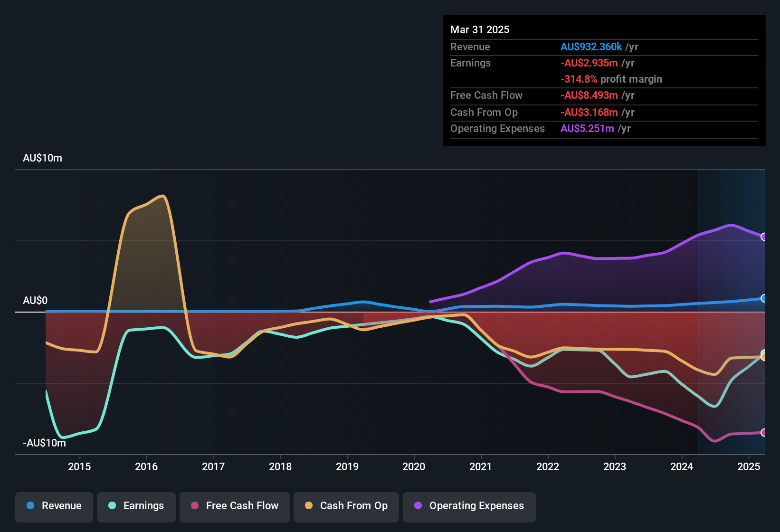780x532 pixels.
Task: Click the AU$10m y-axis label
Action: [43, 158]
